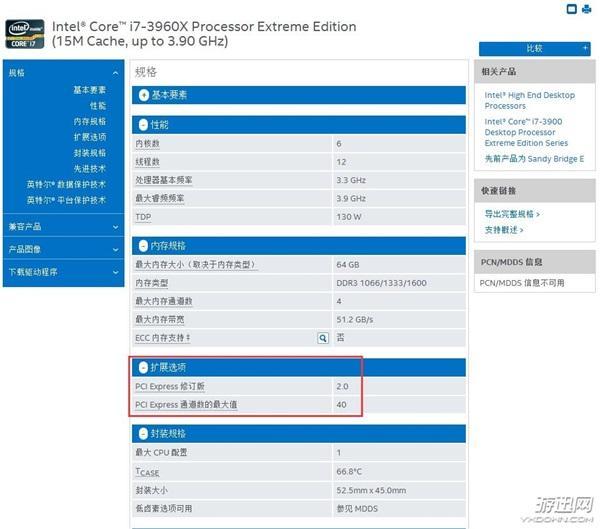
Task: Open Core i7-3900 Extreme Edition Series link
Action: tap(526, 132)
